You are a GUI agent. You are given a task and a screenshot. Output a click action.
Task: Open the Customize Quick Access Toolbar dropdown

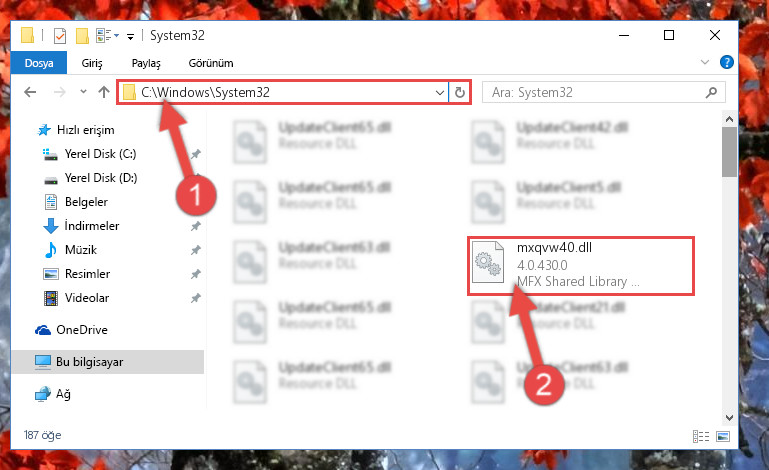click(x=130, y=36)
